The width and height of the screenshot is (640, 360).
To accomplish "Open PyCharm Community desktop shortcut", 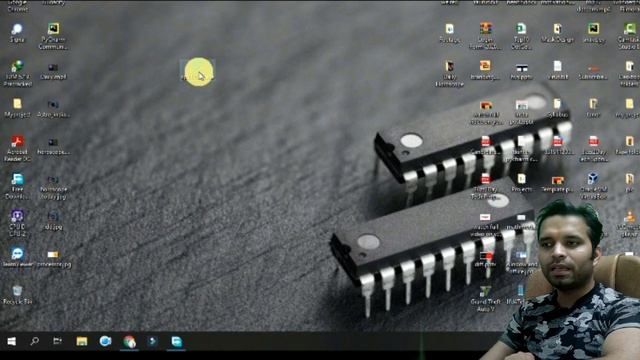I will pyautogui.click(x=53, y=36).
